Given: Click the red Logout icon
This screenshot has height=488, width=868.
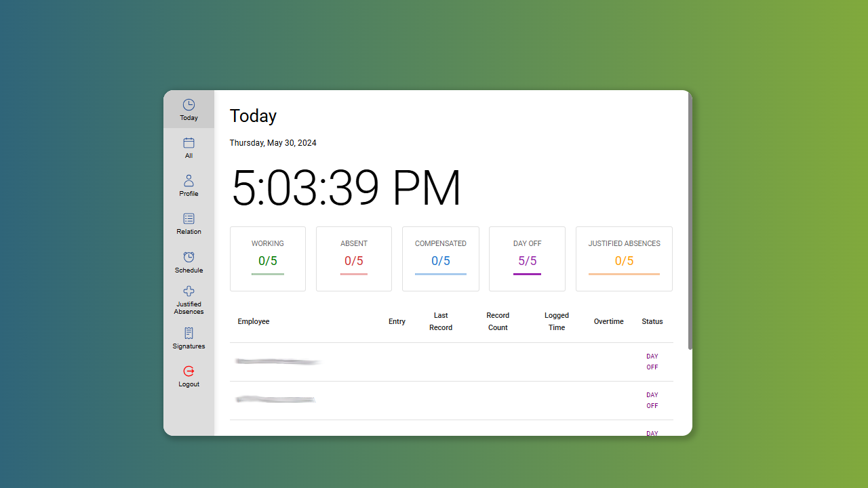Looking at the screenshot, I should 189,371.
